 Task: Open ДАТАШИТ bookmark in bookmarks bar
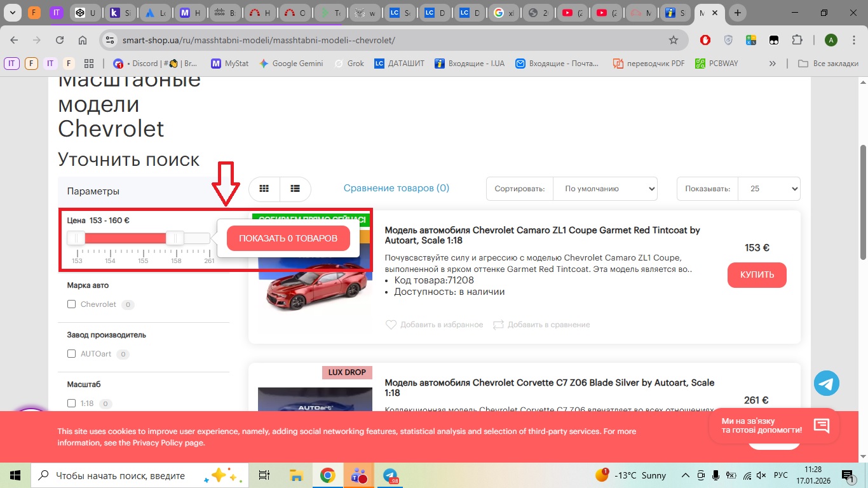399,64
